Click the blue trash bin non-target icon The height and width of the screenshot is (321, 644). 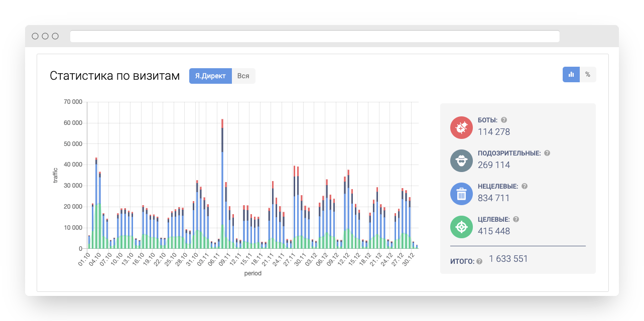click(462, 194)
